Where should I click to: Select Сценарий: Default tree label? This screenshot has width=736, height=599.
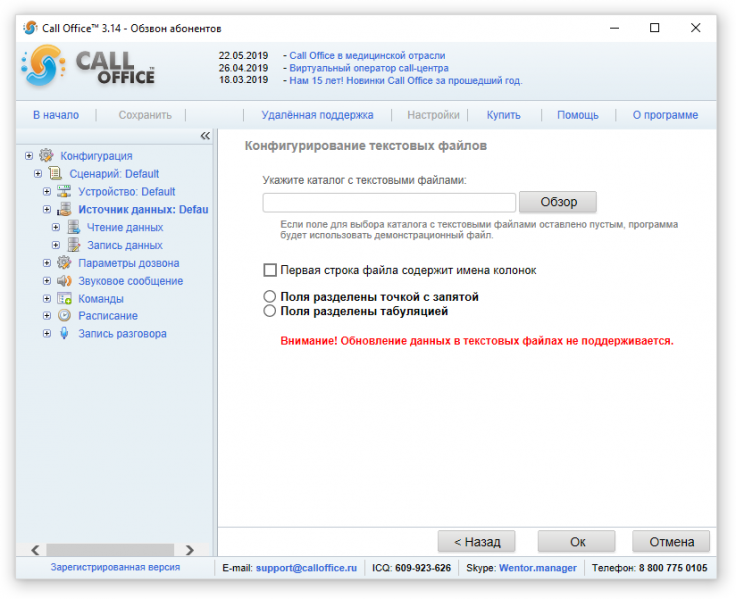tap(114, 174)
